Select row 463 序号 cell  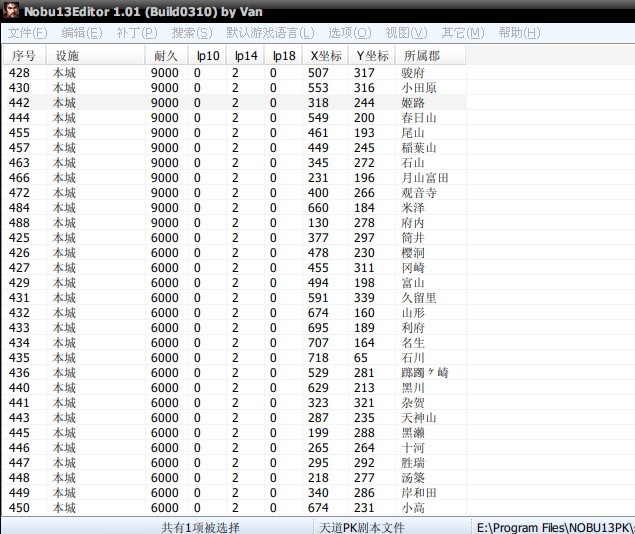[x=19, y=163]
